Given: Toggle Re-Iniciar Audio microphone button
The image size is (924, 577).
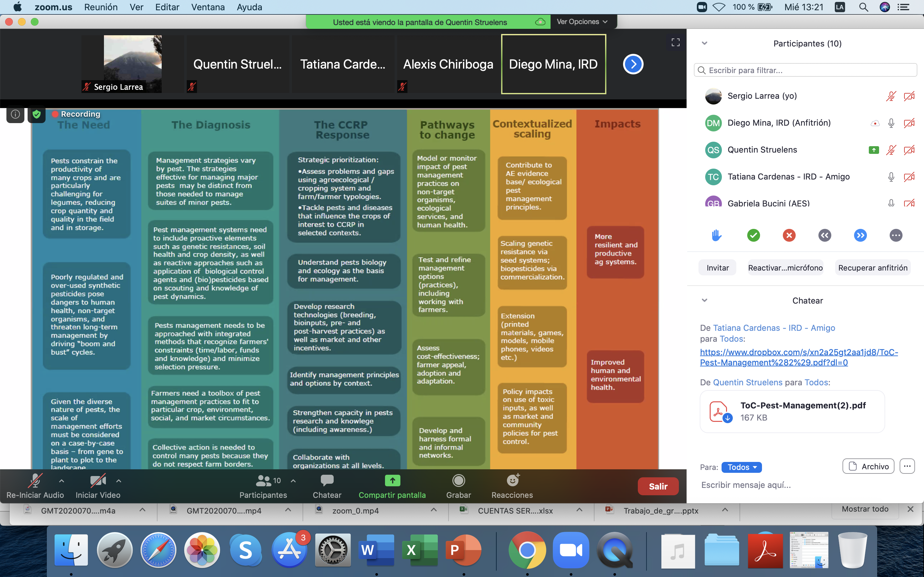Looking at the screenshot, I should (x=35, y=481).
